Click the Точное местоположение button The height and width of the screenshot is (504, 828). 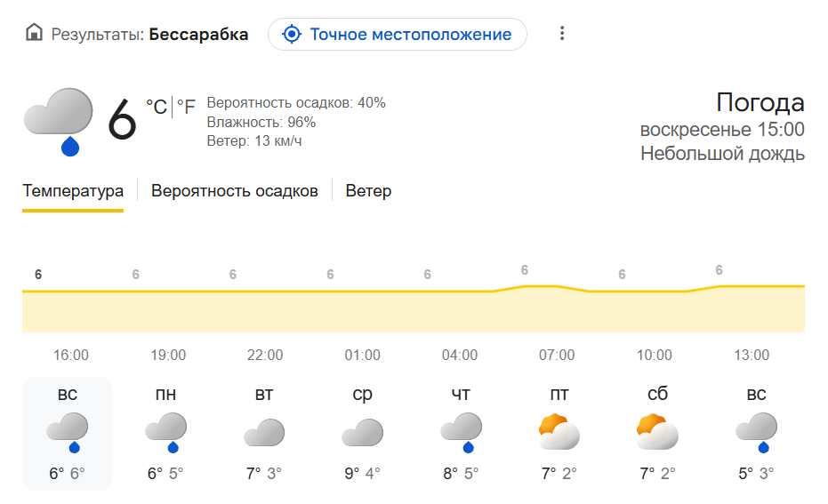(x=397, y=35)
